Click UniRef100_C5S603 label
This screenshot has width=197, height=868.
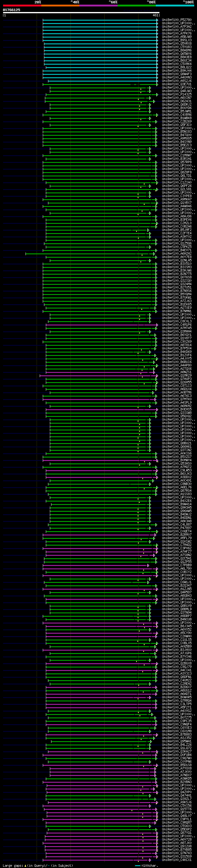pyautogui.click(x=177, y=826)
